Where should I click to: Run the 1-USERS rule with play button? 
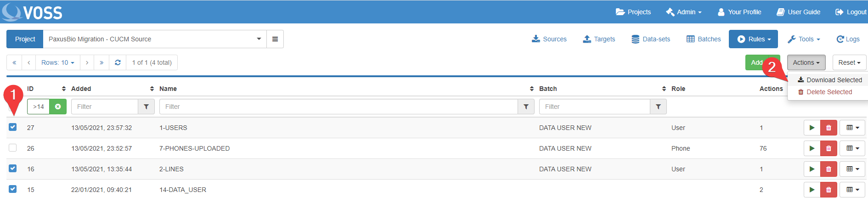[x=812, y=128]
